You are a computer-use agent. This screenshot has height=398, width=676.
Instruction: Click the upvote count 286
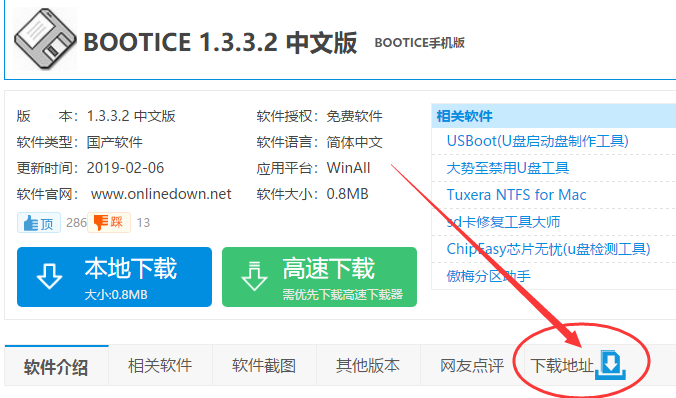[x=76, y=223]
